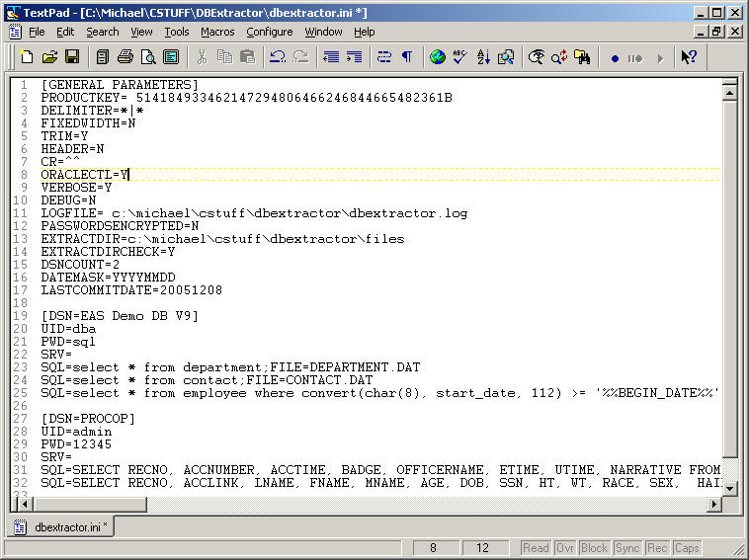Open the Tools menu
The image size is (749, 560).
click(177, 32)
